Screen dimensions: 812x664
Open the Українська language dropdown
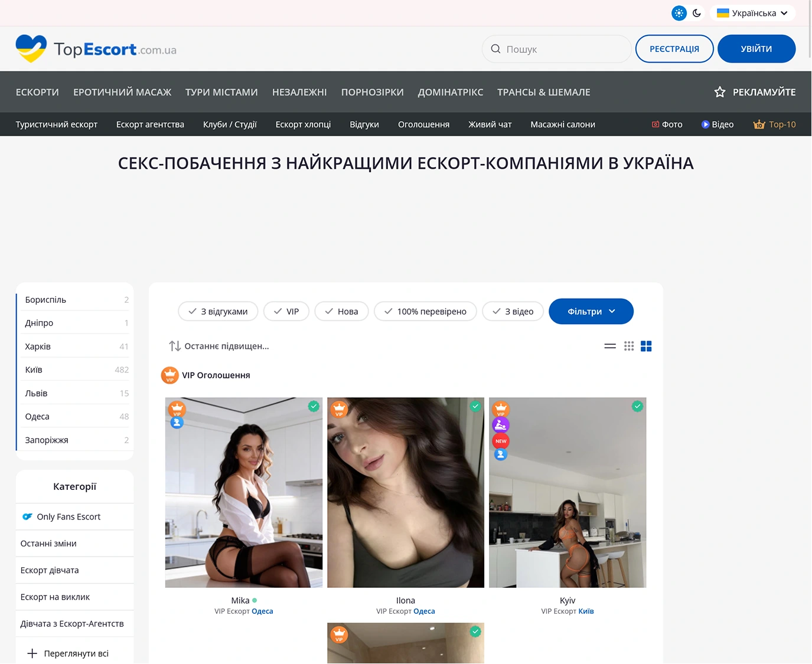752,13
